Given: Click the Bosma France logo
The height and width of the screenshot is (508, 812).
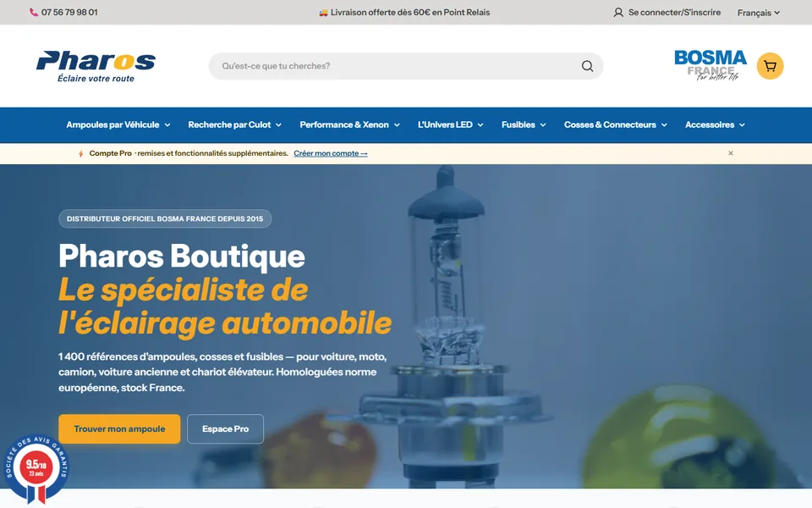Looking at the screenshot, I should (x=710, y=65).
